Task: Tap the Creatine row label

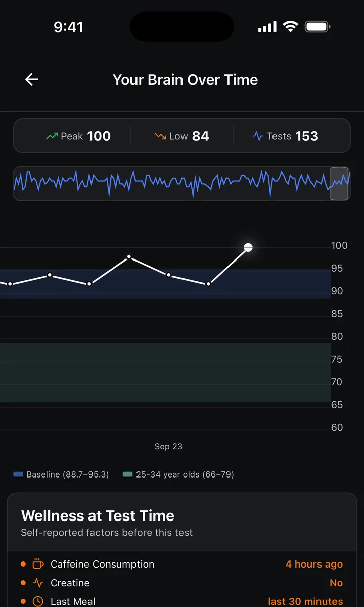Action: click(x=70, y=583)
